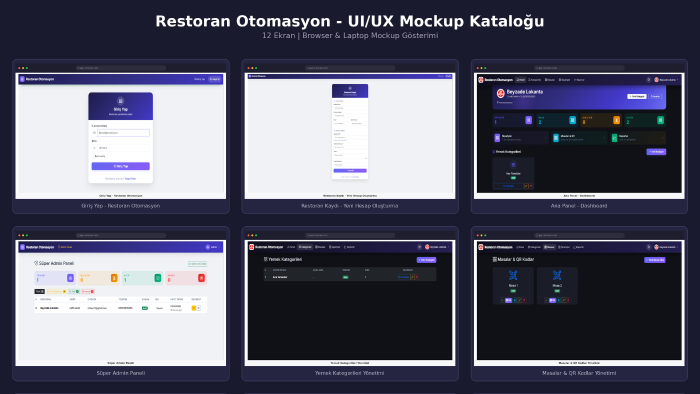Screen dimensions: 700x394
Task: Open the Giriş Yap login screen thumbnail
Action: click(x=121, y=136)
